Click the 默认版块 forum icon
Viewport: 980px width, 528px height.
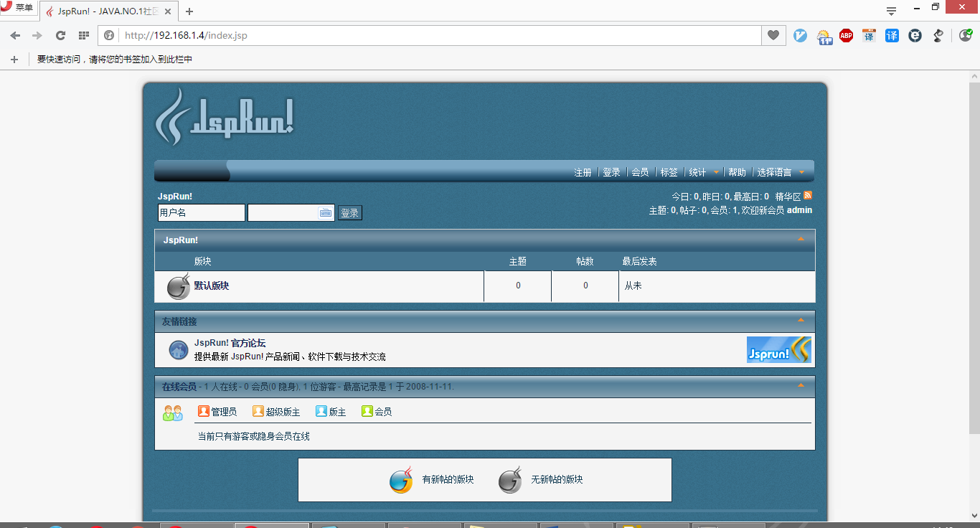coord(179,286)
